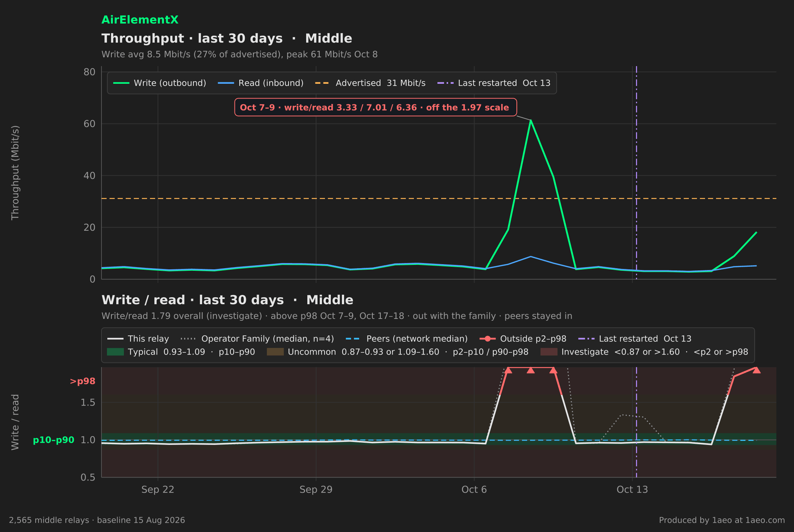Screen dimensions: 794x532
Task: Click the Oct 6 x-axis tick label
Action: tap(474, 490)
